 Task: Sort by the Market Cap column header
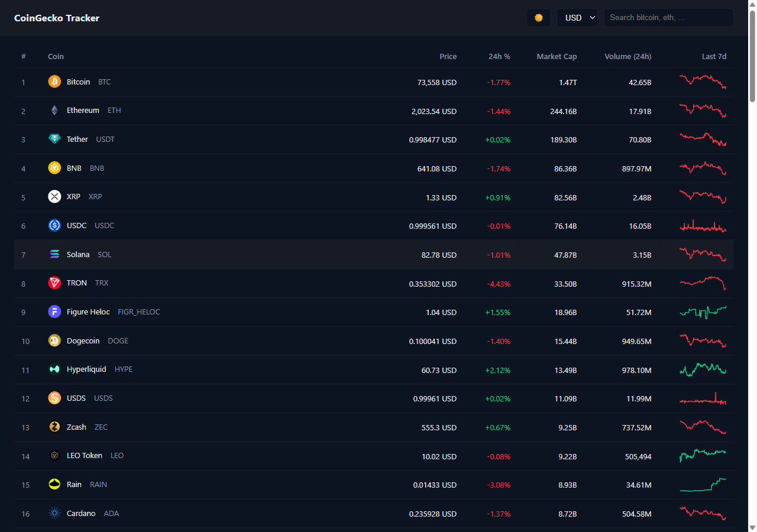click(557, 56)
